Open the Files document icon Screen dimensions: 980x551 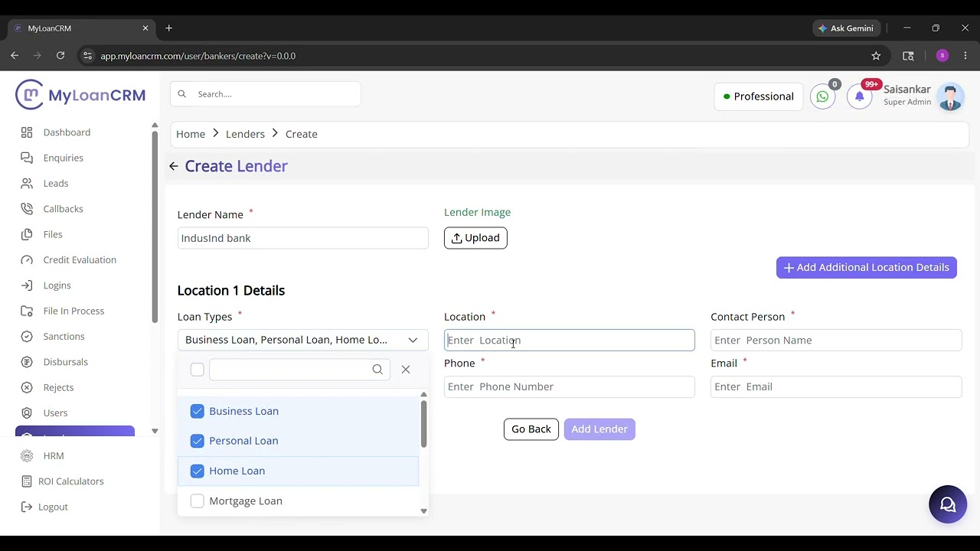27,234
